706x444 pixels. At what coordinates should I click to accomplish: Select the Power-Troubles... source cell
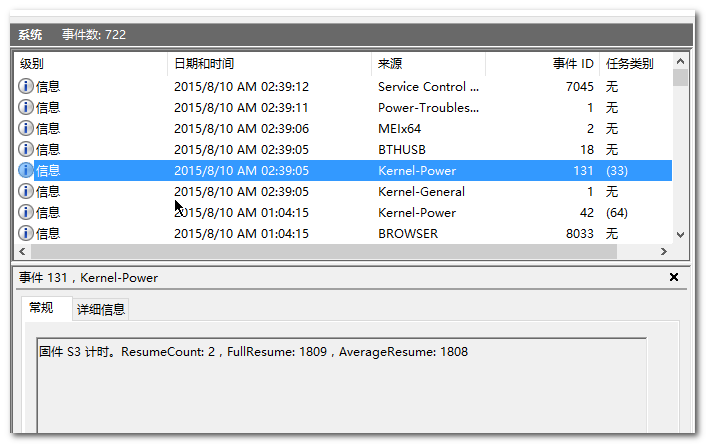coord(428,108)
